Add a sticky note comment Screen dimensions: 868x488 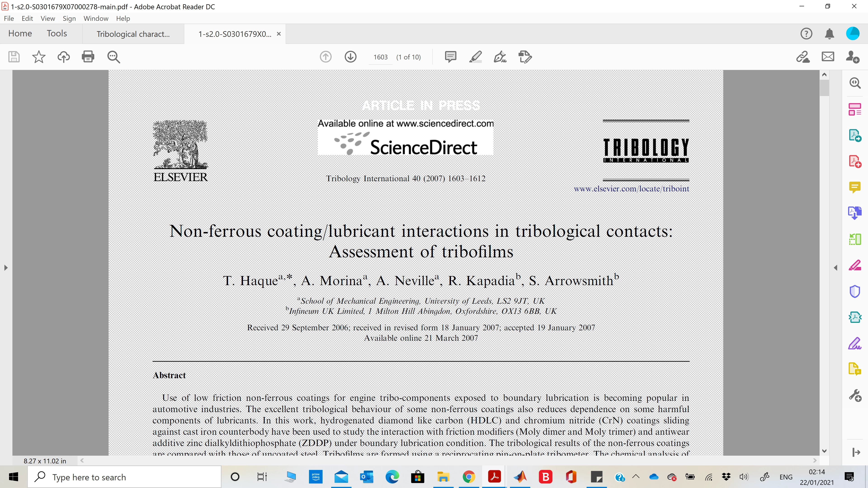click(x=451, y=56)
